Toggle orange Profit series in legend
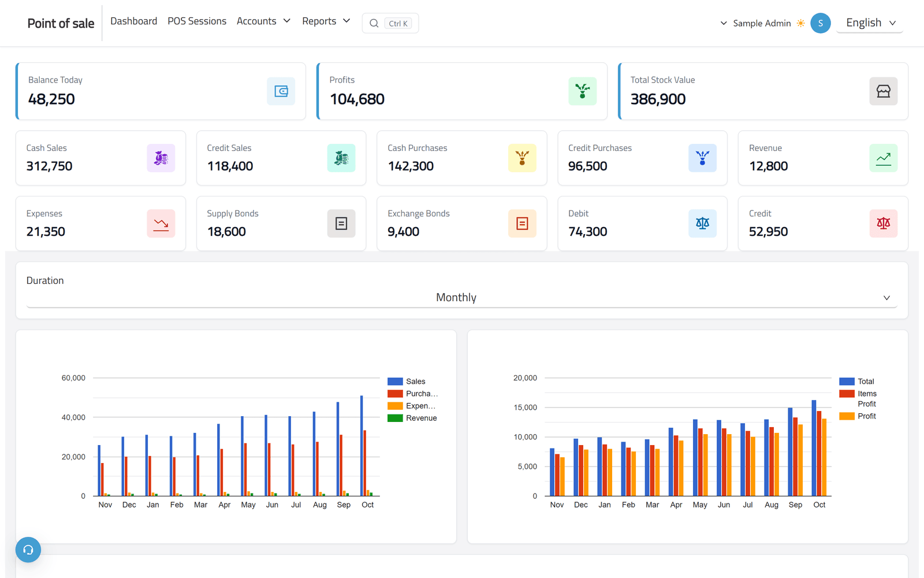 coord(858,416)
